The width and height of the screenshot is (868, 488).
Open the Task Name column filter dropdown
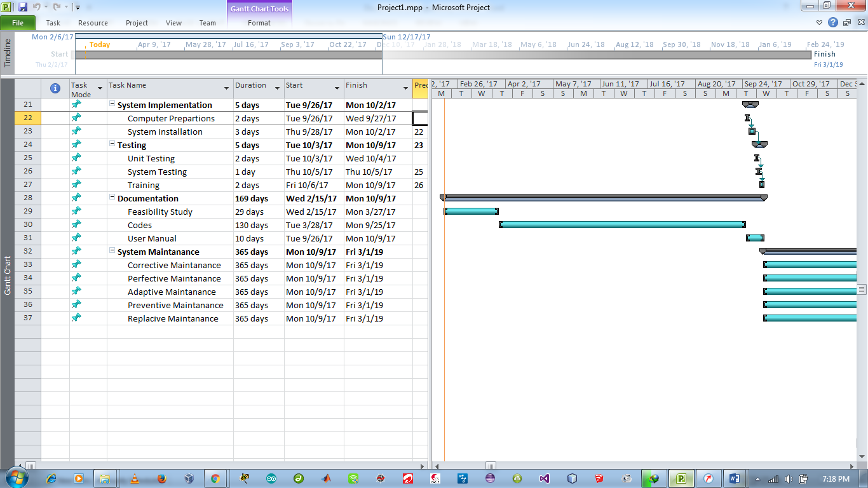[x=226, y=88]
